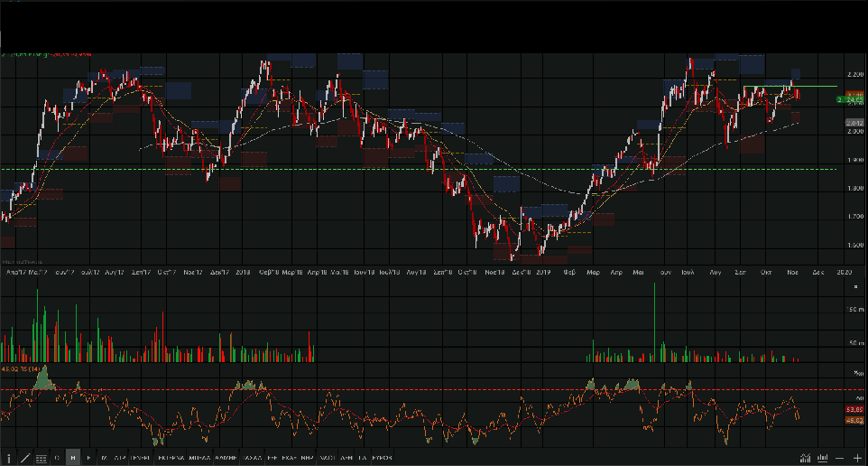Screen dimensions: 868x466
Task: Open the ΕΥΡΩΒ symbol tab
Action: point(383,458)
